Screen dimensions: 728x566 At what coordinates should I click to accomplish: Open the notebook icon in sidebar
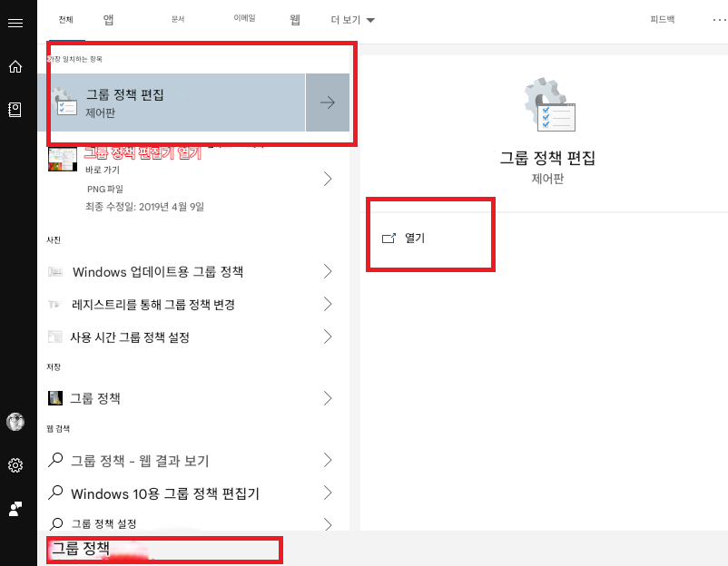[x=15, y=110]
